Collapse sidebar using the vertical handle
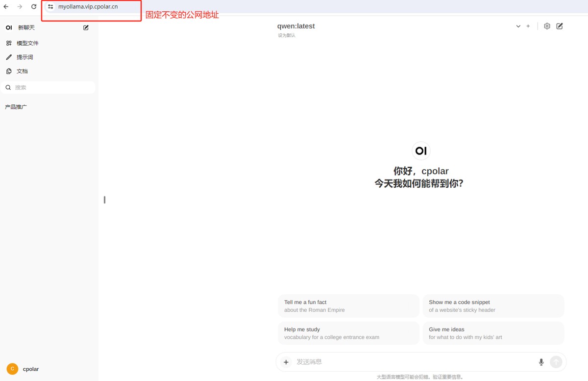The image size is (588, 381). coord(104,200)
